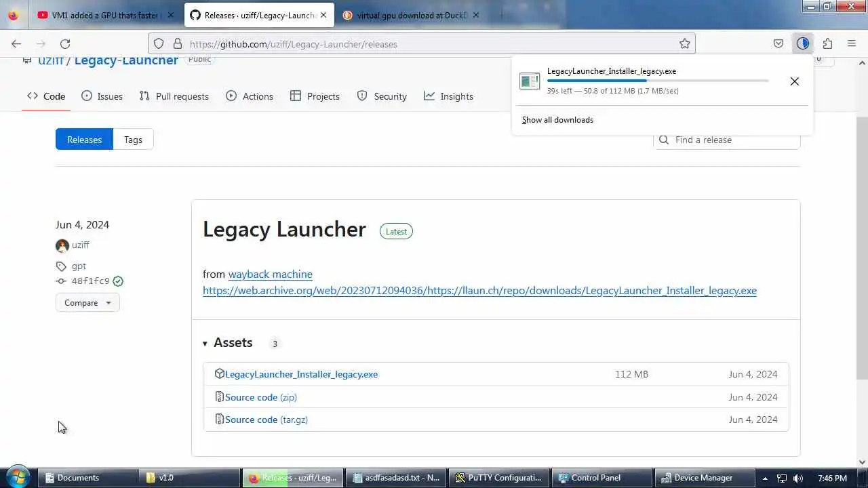Open the Firefox hamburger application menu

pyautogui.click(x=852, y=44)
